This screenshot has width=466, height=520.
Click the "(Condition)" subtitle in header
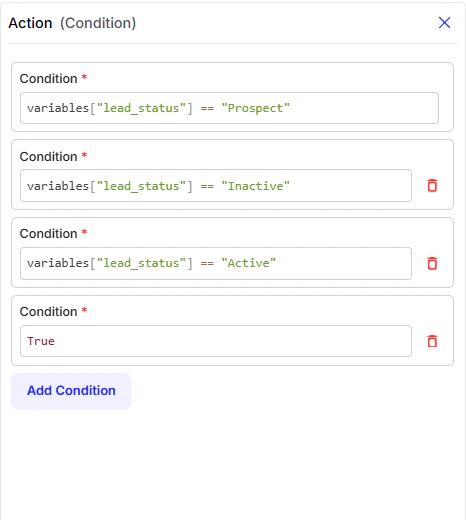(x=98, y=23)
